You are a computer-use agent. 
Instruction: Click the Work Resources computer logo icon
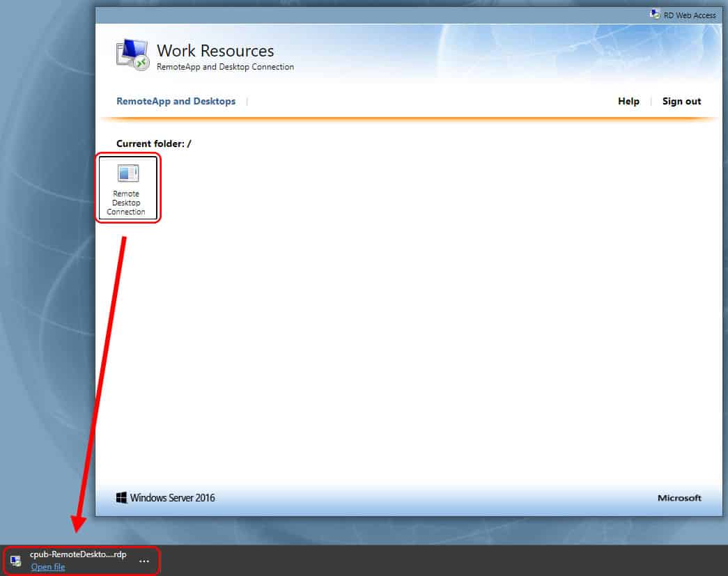click(x=133, y=55)
